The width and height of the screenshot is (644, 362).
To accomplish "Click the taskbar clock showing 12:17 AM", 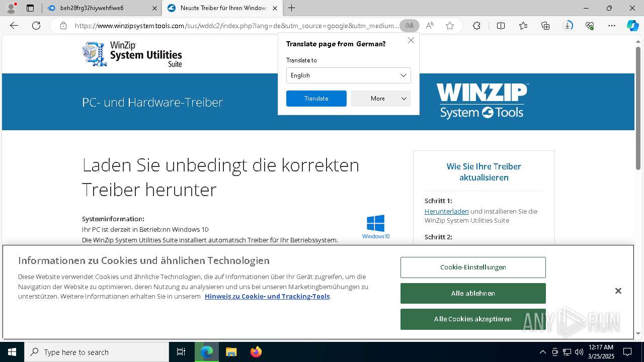I will 601,352.
